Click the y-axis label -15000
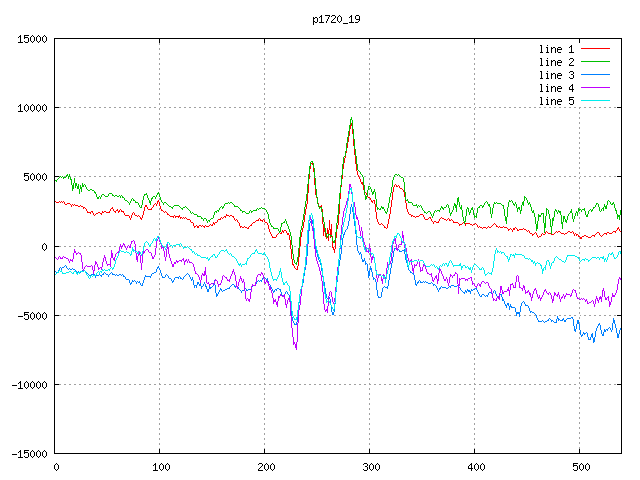This screenshot has width=640, height=480. point(29,454)
